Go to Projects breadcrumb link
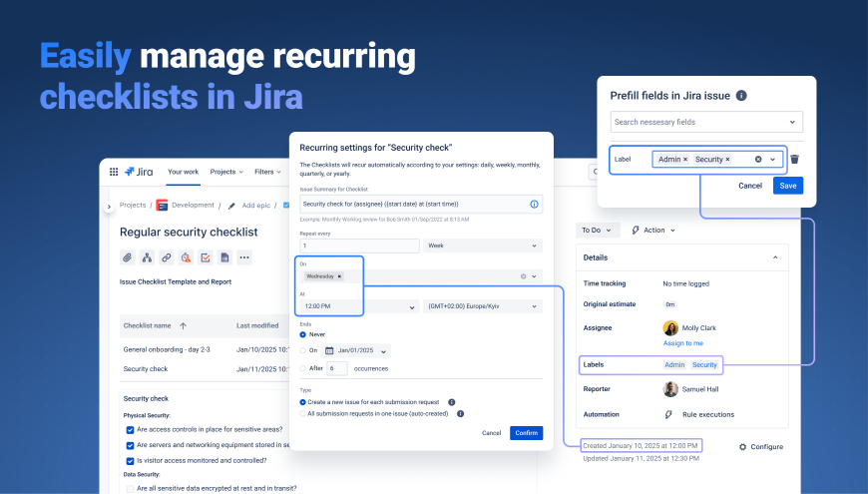Viewport: 868px width, 494px height. pos(133,205)
